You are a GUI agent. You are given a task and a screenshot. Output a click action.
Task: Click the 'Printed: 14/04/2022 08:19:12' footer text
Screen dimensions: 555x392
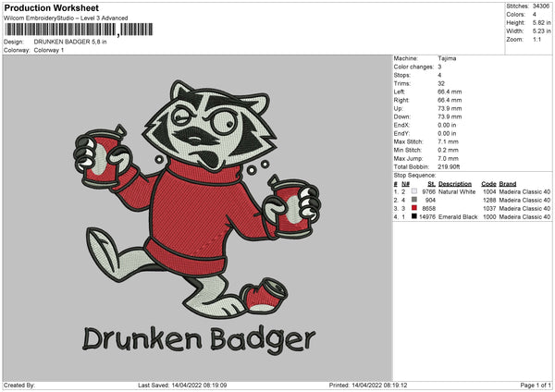pyautogui.click(x=368, y=386)
